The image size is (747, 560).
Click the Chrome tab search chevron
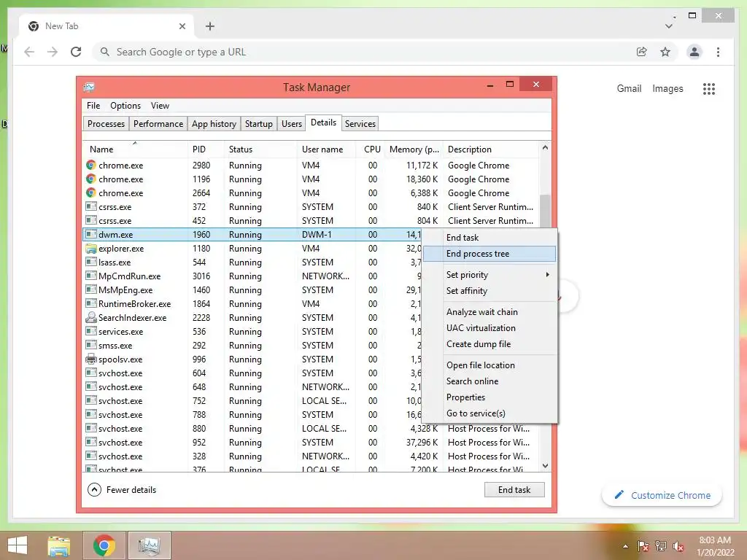[x=669, y=26]
